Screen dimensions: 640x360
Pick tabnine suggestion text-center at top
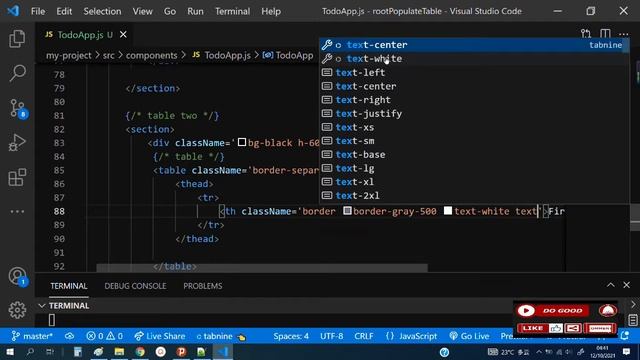(x=473, y=45)
